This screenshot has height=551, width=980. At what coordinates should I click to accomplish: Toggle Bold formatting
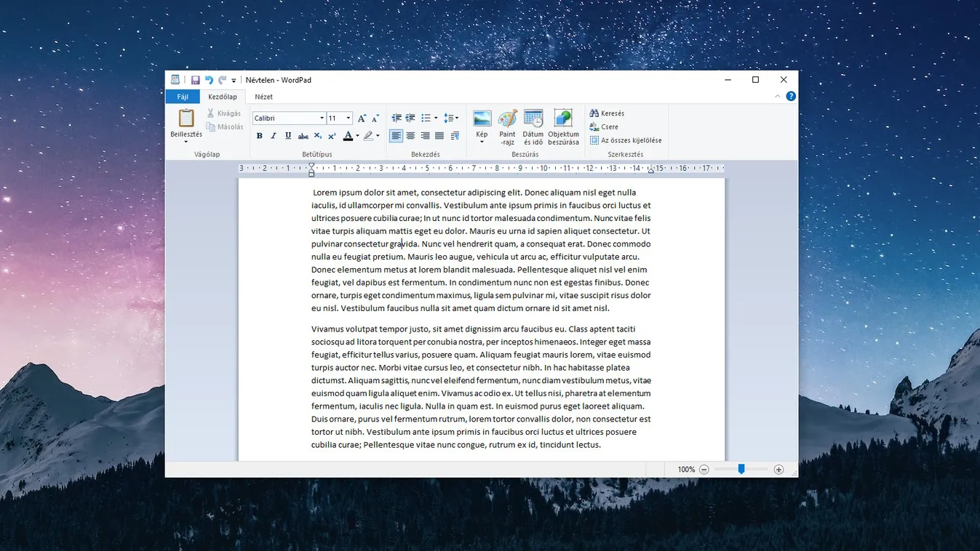(259, 136)
